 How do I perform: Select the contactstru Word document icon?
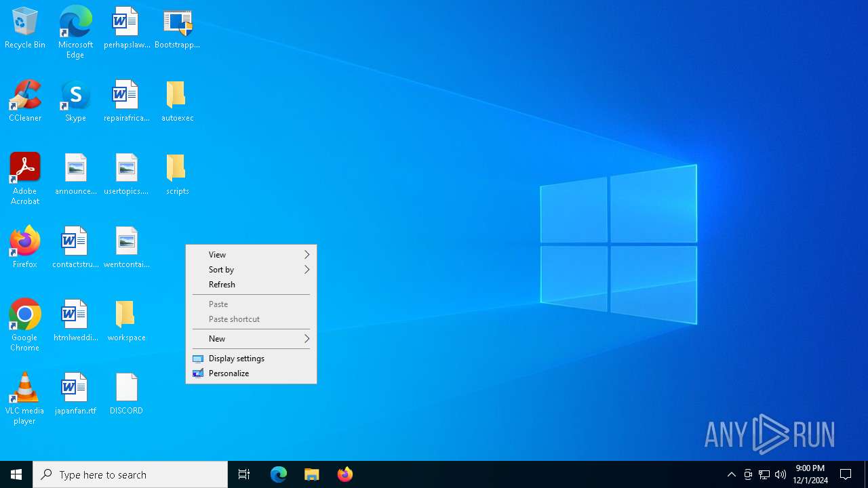point(75,248)
